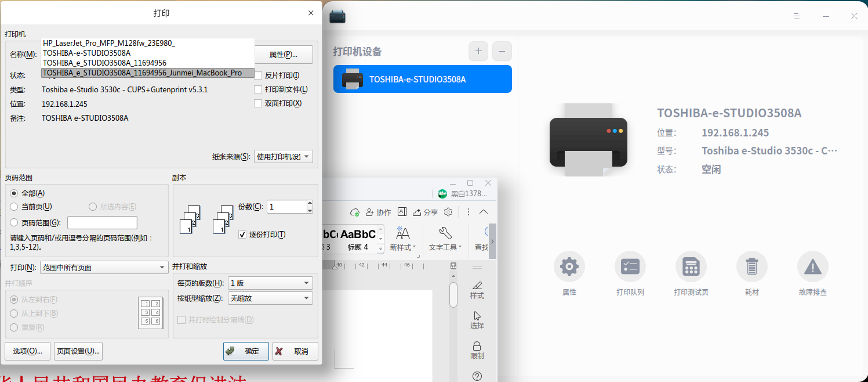Open 页面设置 page setup dialog
The height and width of the screenshot is (382, 868).
tap(78, 351)
